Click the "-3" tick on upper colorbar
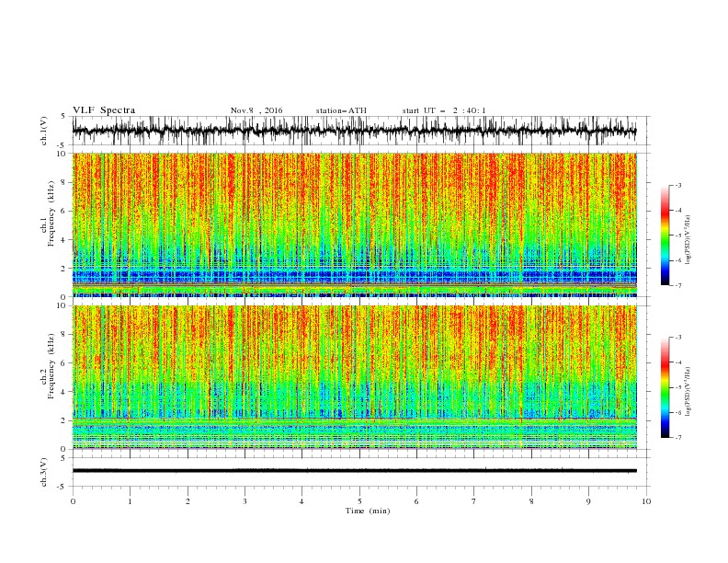Image resolution: width=728 pixels, height=563 pixels. pyautogui.click(x=677, y=185)
